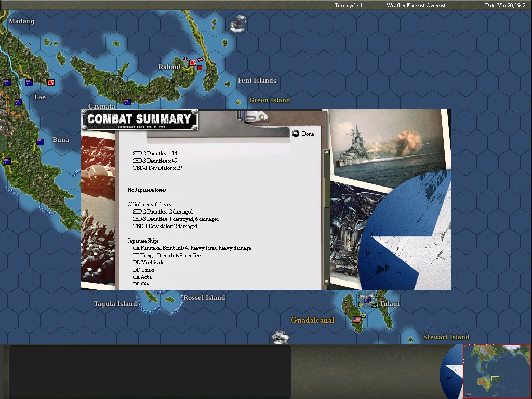Image resolution: width=532 pixels, height=399 pixels.
Task: Click the ship task force icons left of Tulagi label
Action: [374, 305]
